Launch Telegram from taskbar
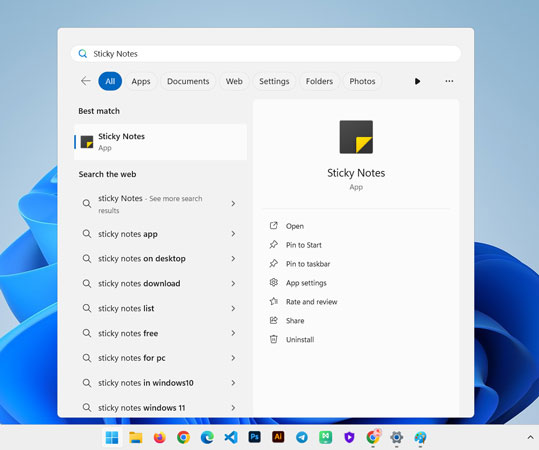 pos(302,438)
